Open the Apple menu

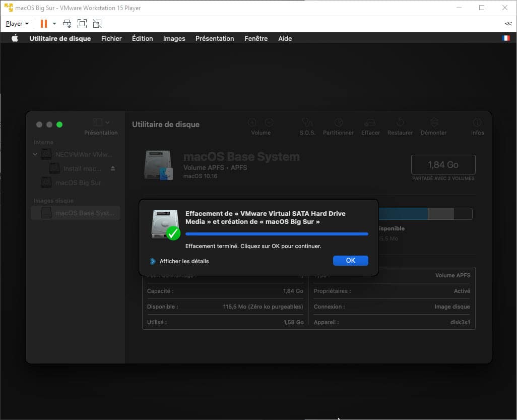tap(15, 38)
